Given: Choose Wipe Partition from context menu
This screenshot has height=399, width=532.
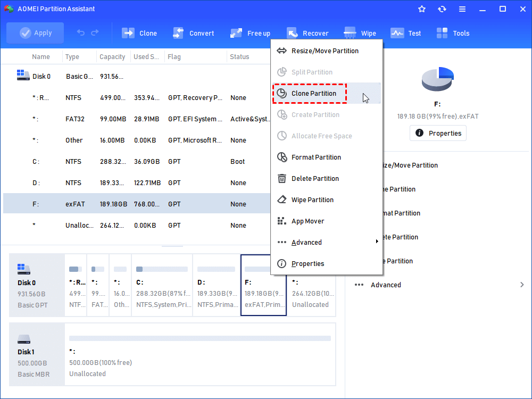Looking at the screenshot, I should (327, 200).
